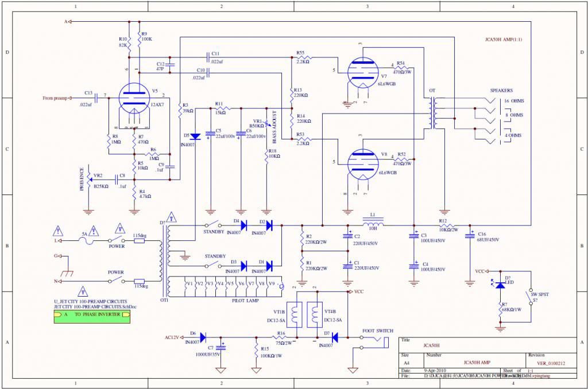588x389 pixels.
Task: Click the 'SPEAKERS' label
Action: pyautogui.click(x=501, y=90)
